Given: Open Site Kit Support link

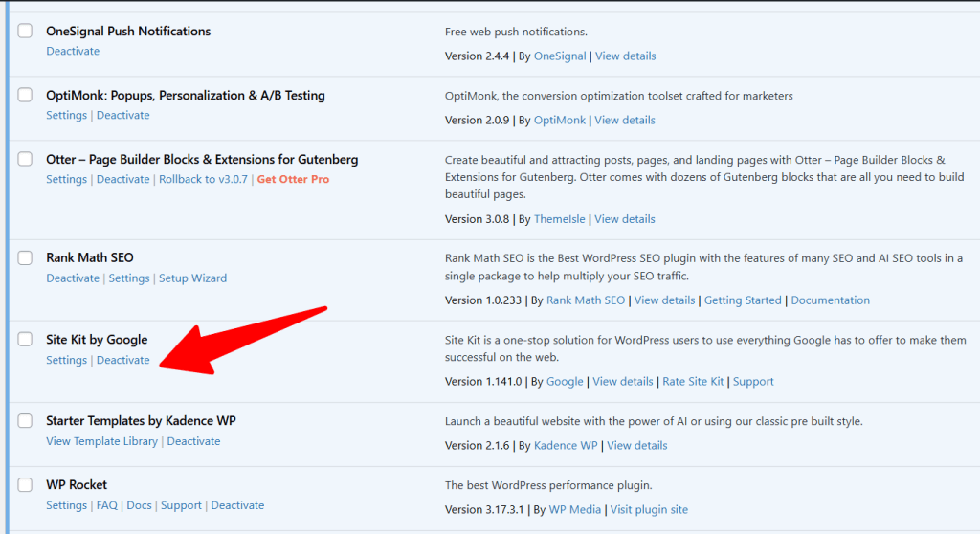Looking at the screenshot, I should tap(753, 382).
